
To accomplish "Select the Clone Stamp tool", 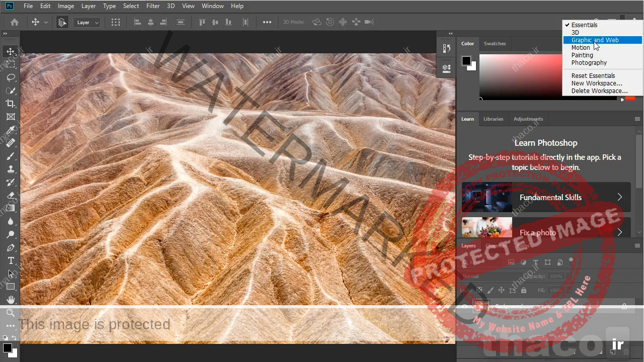I will pos(11,169).
